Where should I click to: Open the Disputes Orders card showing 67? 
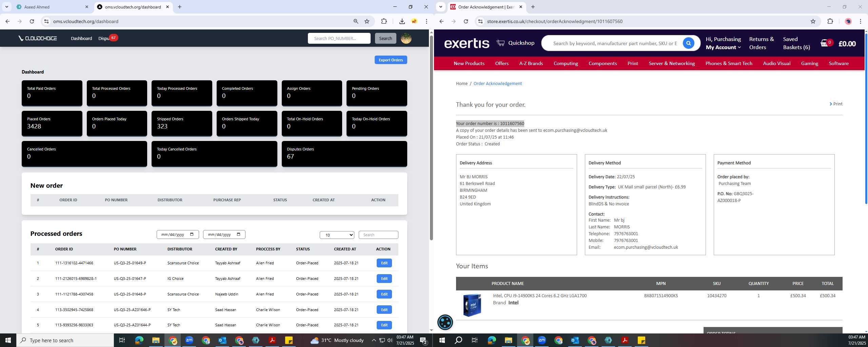(344, 154)
